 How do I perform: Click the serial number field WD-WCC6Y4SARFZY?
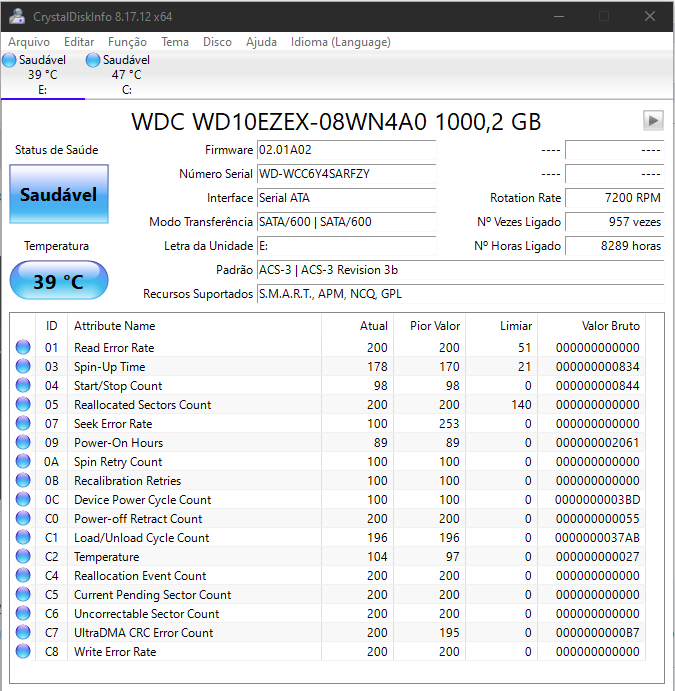click(x=347, y=174)
